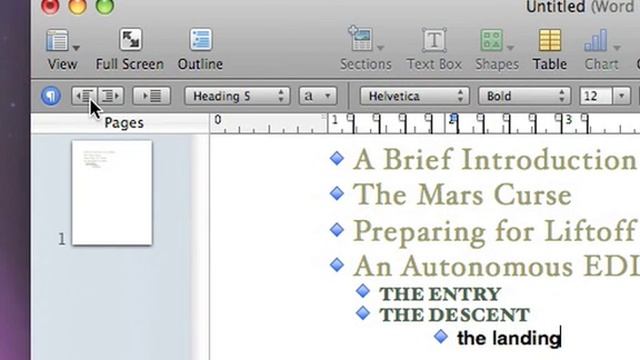Insert a Text Box
640x360 pixels.
pos(434,49)
